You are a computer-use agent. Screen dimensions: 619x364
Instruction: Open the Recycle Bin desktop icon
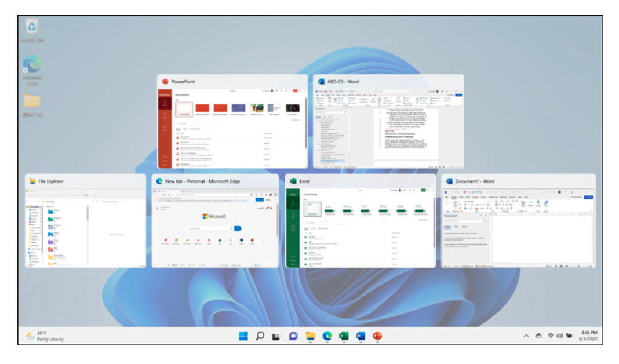[32, 28]
